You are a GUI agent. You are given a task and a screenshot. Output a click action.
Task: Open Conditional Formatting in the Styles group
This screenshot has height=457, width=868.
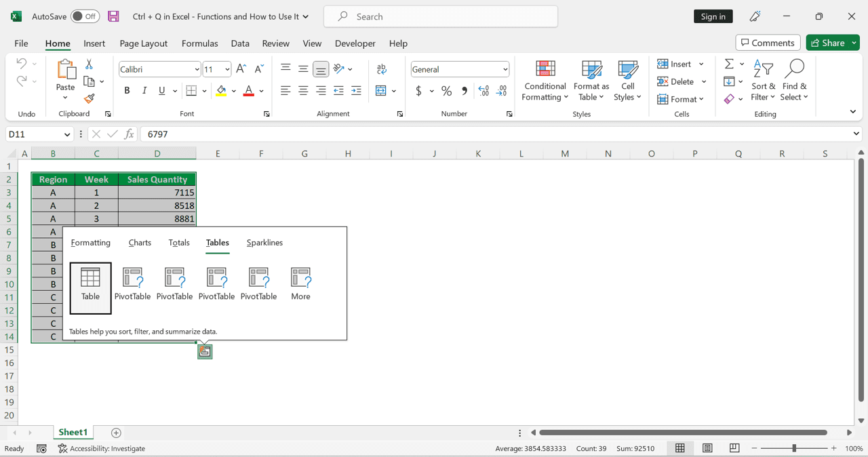tap(545, 80)
